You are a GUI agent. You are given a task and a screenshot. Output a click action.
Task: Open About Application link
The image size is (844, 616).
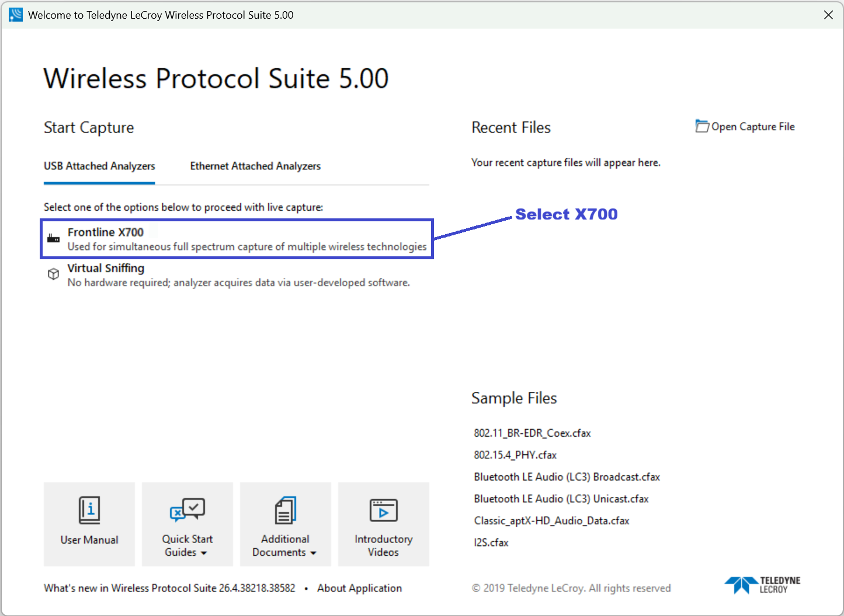[x=359, y=588]
